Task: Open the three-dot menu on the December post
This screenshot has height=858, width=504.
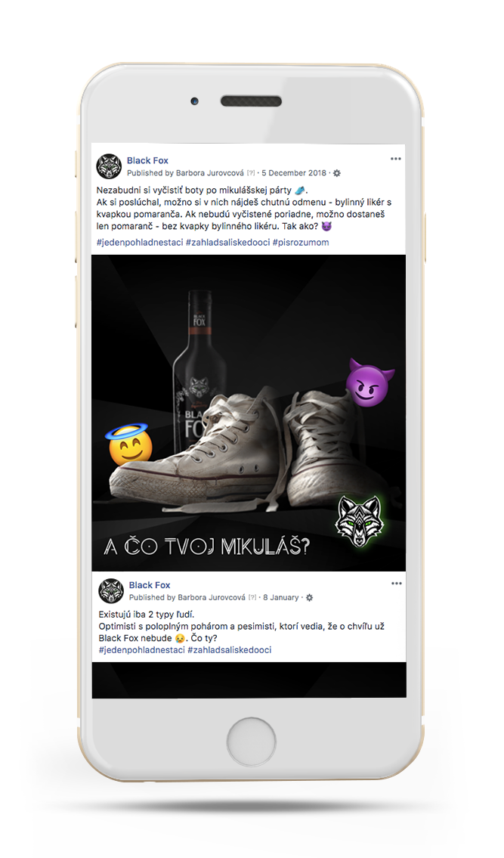Action: click(x=396, y=160)
